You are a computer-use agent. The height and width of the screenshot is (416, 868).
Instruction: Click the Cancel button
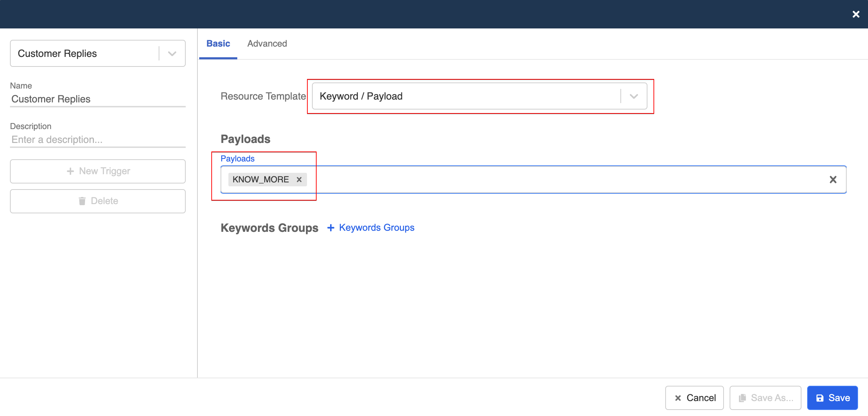pyautogui.click(x=694, y=398)
